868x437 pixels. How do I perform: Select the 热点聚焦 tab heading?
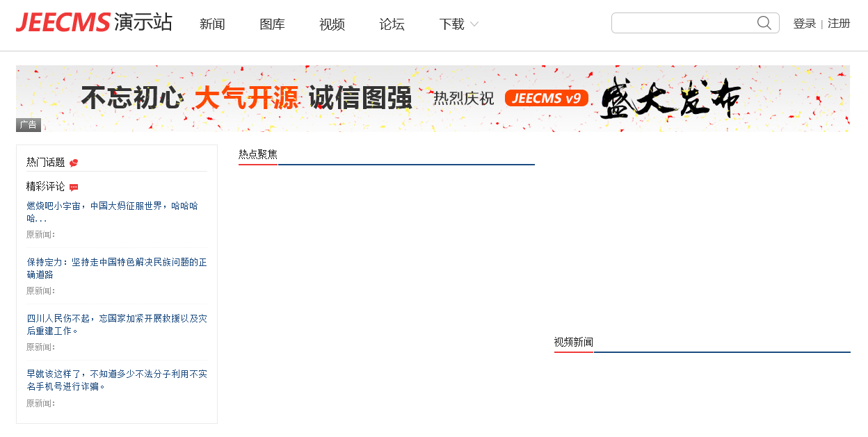[x=258, y=154]
